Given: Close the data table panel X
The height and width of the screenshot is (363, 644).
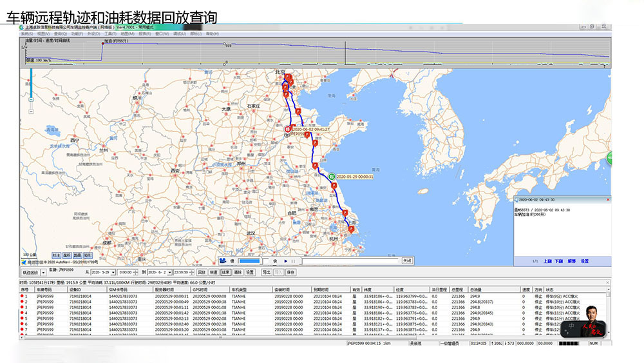Looking at the screenshot, I should (607, 283).
